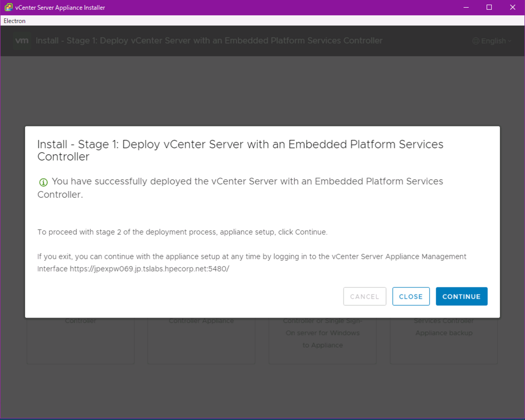Image resolution: width=525 pixels, height=420 pixels.
Task: Click the CLOSE button in dialog
Action: [411, 296]
